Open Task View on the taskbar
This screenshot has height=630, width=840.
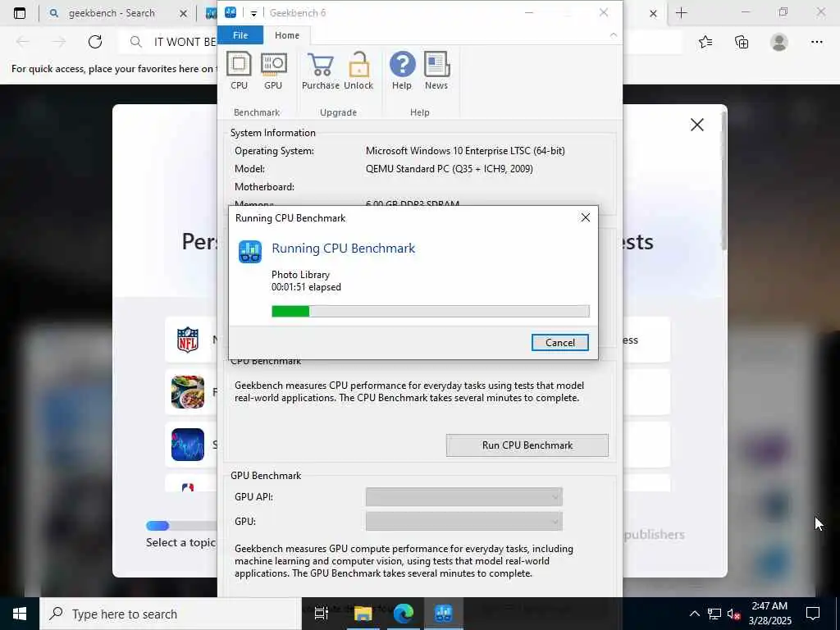coord(321,614)
